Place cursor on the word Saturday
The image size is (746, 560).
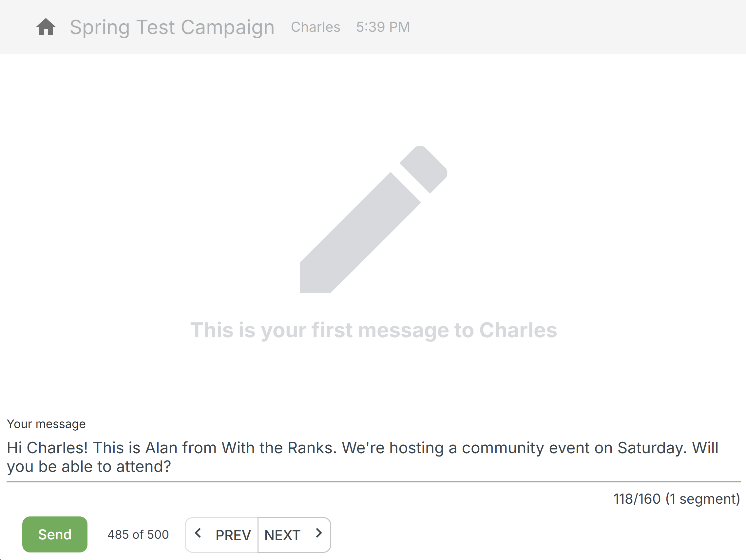tap(652, 448)
